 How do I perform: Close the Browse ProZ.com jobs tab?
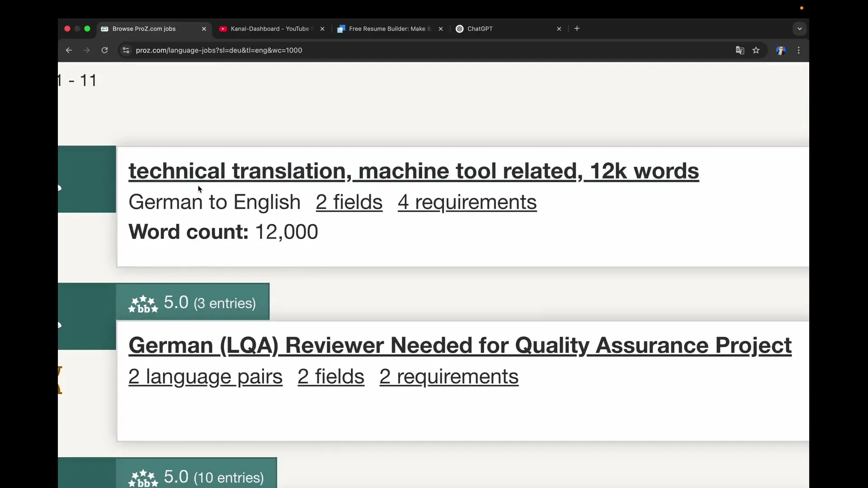[204, 28]
